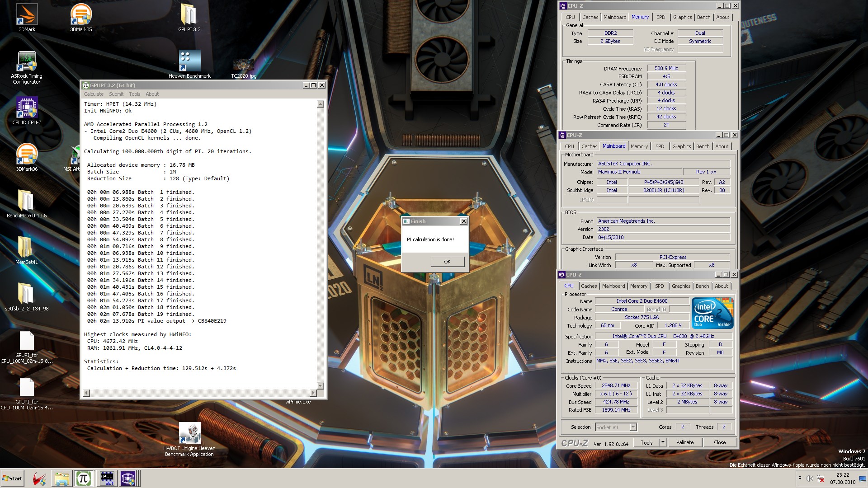868x488 pixels.
Task: Select GPUPI_for CPU_100M_02m-15.4 file icon
Action: point(27,393)
